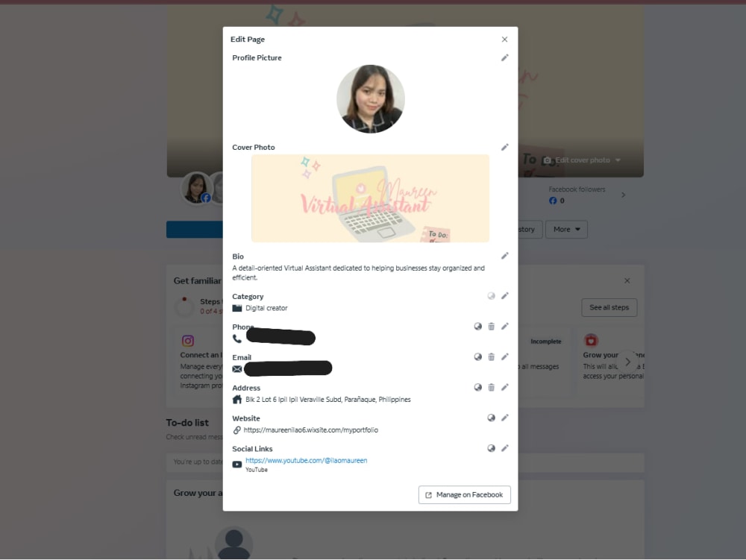
Task: Click the house icon beside address
Action: [x=237, y=400]
